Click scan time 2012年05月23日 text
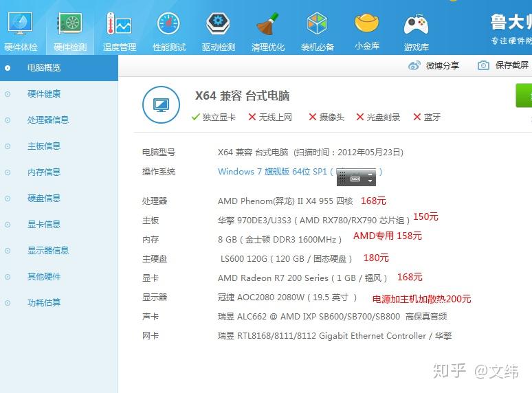Screen dimensions: 532x393 370,153
